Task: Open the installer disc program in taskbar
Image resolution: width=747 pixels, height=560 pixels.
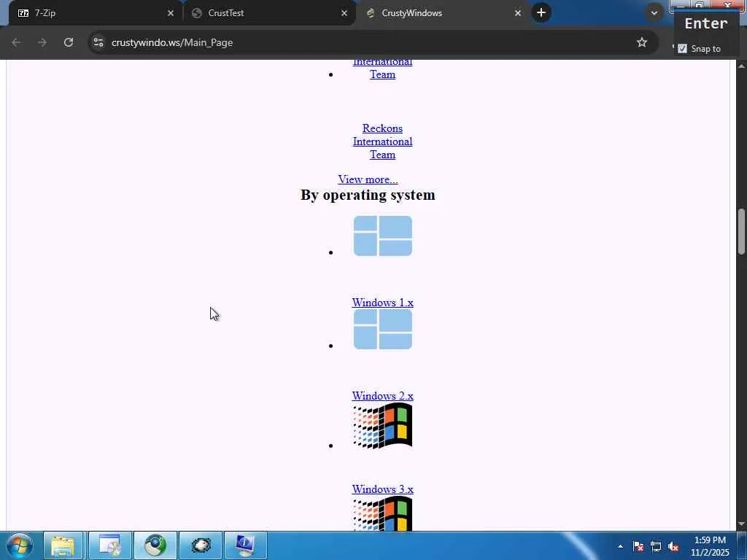Action: [x=109, y=545]
